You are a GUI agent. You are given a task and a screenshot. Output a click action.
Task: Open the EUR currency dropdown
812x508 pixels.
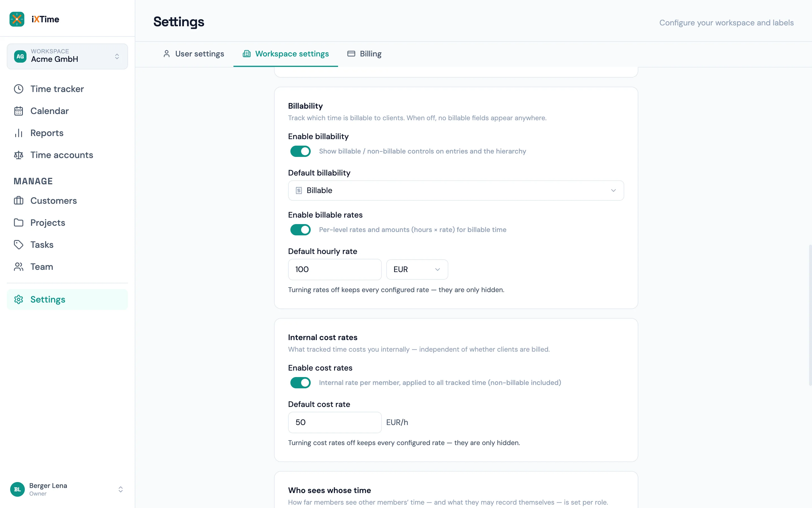[x=417, y=270]
